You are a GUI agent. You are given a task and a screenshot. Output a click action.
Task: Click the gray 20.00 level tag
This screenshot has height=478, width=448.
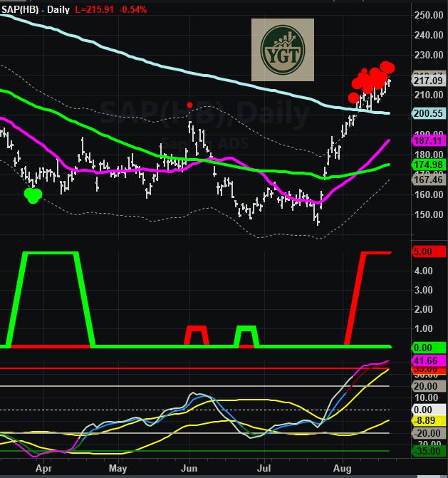[428, 386]
